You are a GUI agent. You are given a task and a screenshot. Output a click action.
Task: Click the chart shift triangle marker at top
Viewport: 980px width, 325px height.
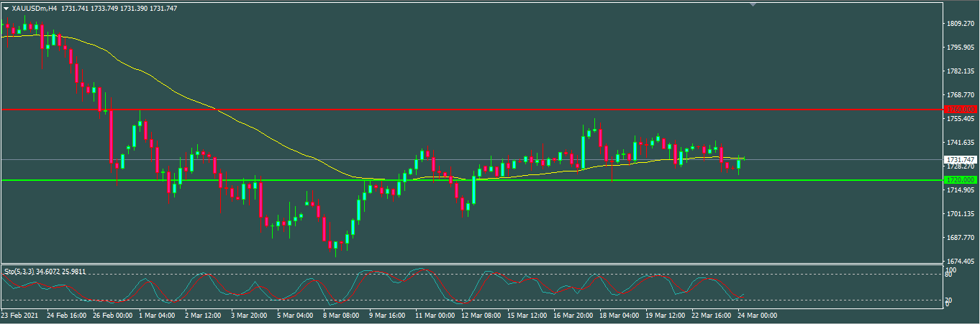[x=753, y=5]
